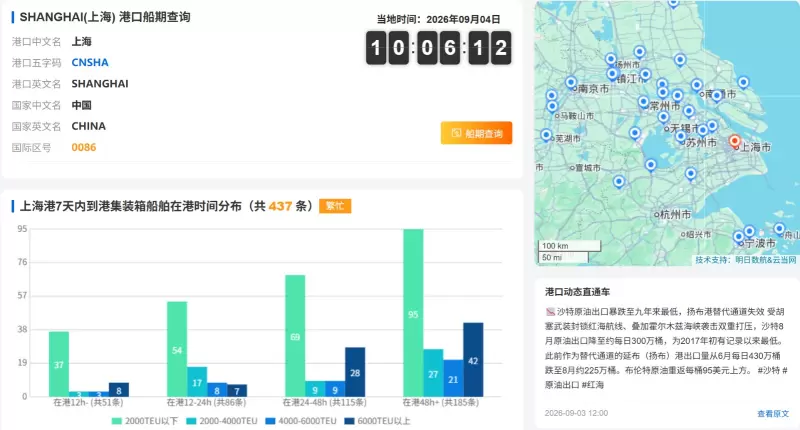Click the Y-axis value 95 on the chart
This screenshot has height=430, width=800.
click(22, 229)
